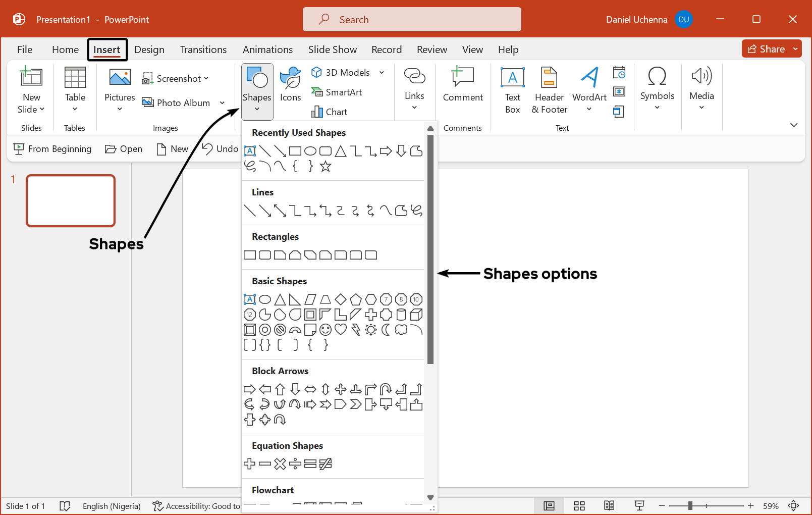Screen dimensions: 812x515
Task: Click the Icons button in ribbon
Action: pyautogui.click(x=290, y=85)
